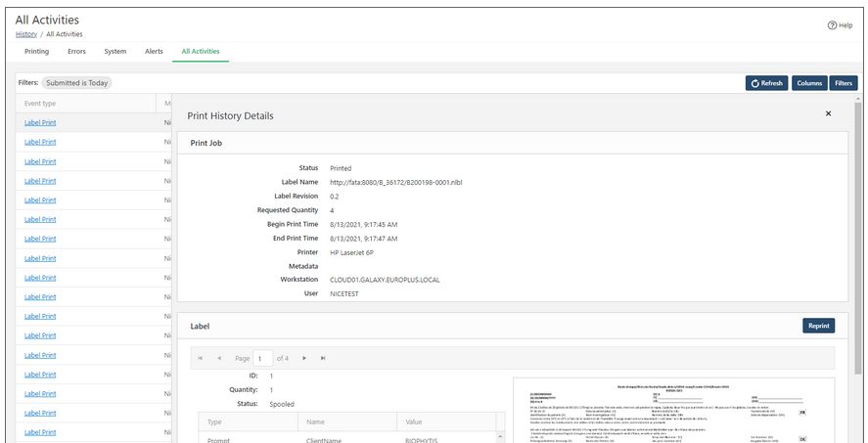Open the Filters panel
This screenshot has width=868, height=443.
click(844, 83)
